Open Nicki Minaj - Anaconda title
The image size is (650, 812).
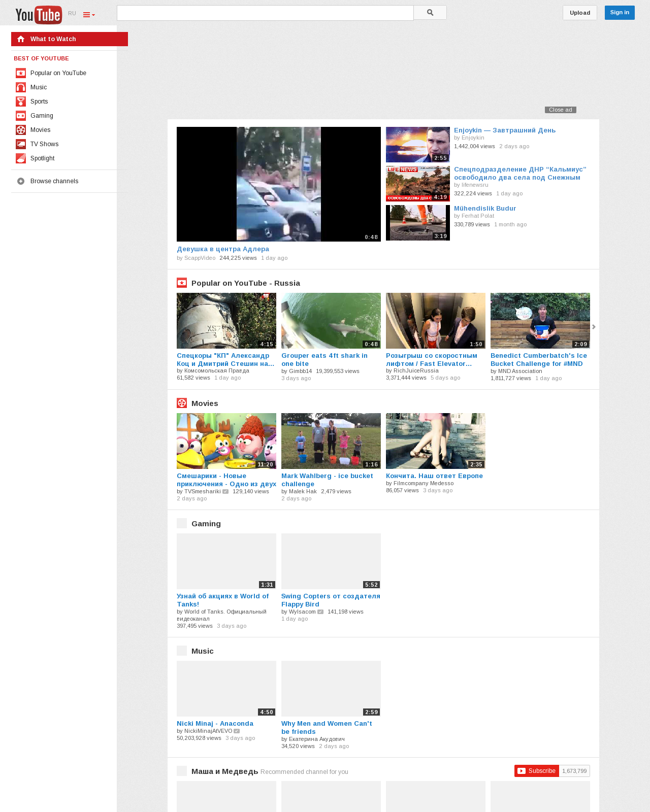point(215,724)
